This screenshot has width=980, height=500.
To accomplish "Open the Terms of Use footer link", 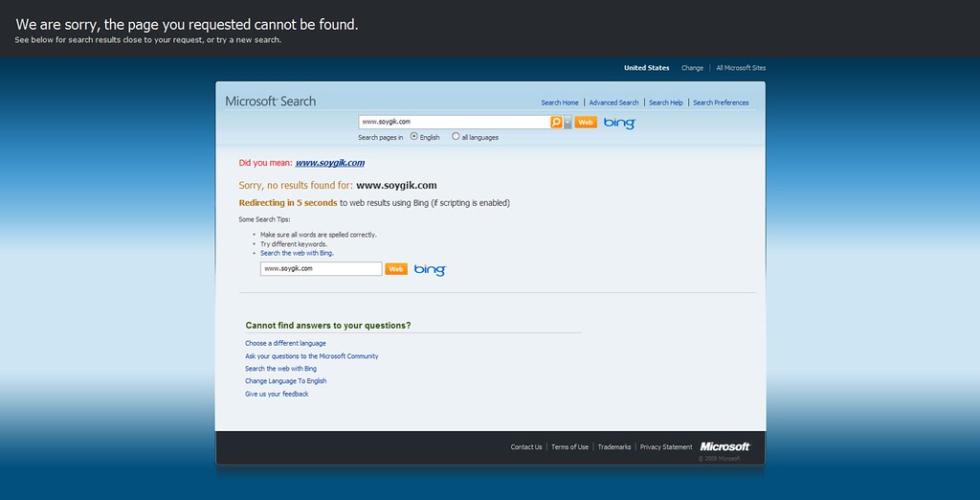I will coord(569,446).
